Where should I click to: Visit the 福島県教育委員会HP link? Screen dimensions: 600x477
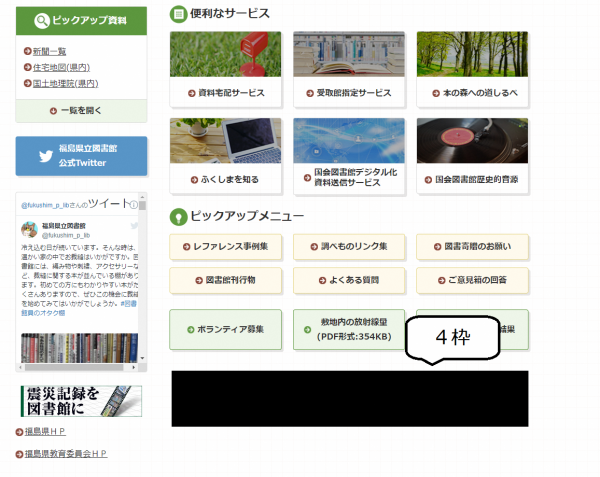click(x=66, y=453)
